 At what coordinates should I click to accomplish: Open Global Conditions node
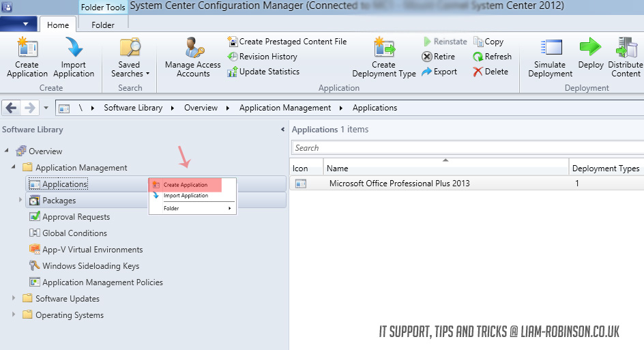(x=75, y=233)
